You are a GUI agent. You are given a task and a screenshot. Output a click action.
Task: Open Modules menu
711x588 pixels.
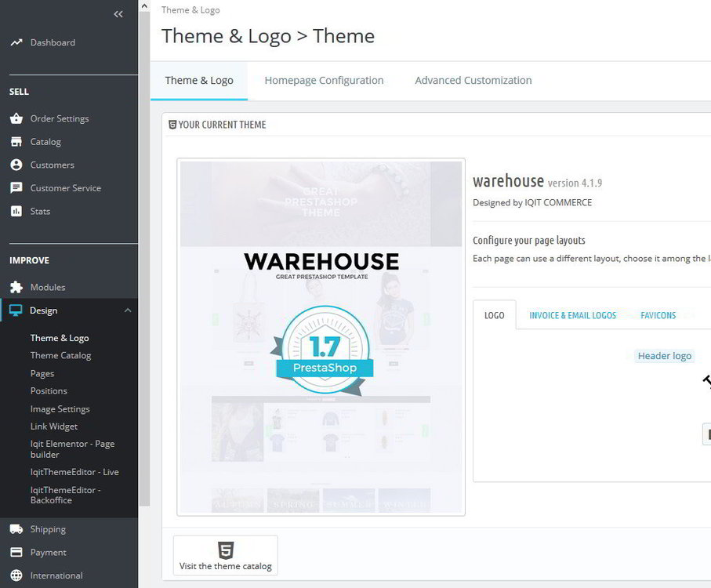pyautogui.click(x=48, y=288)
